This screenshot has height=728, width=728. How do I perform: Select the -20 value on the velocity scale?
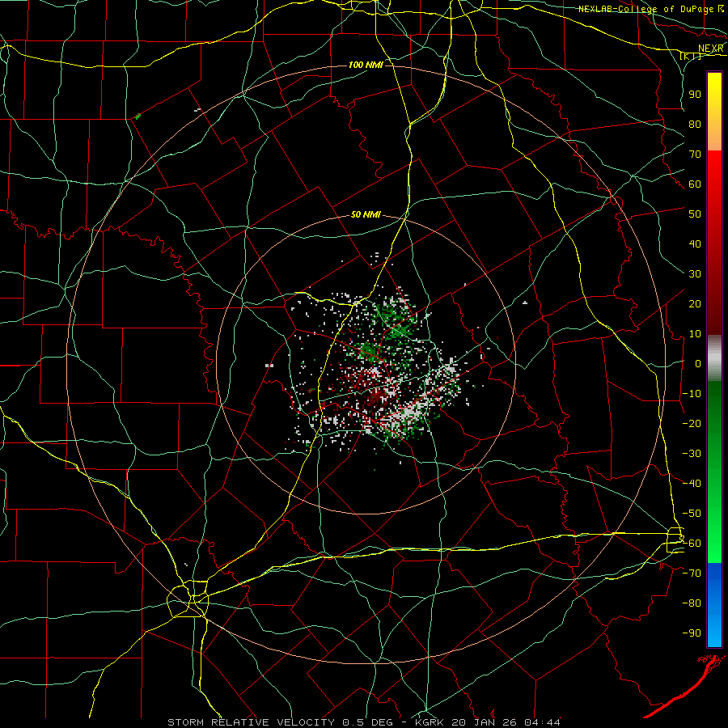[x=692, y=423]
